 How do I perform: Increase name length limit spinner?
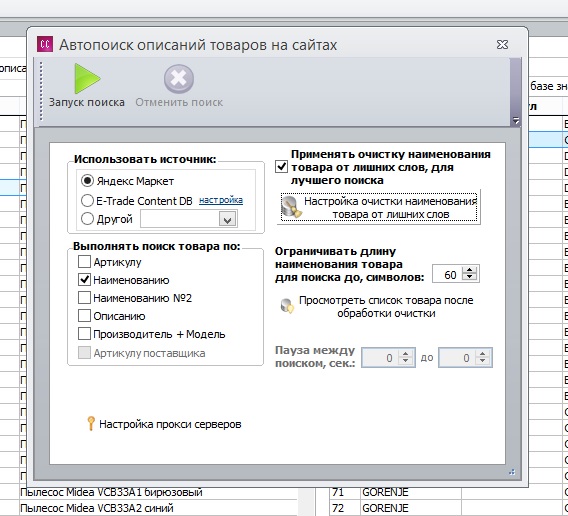pos(470,270)
